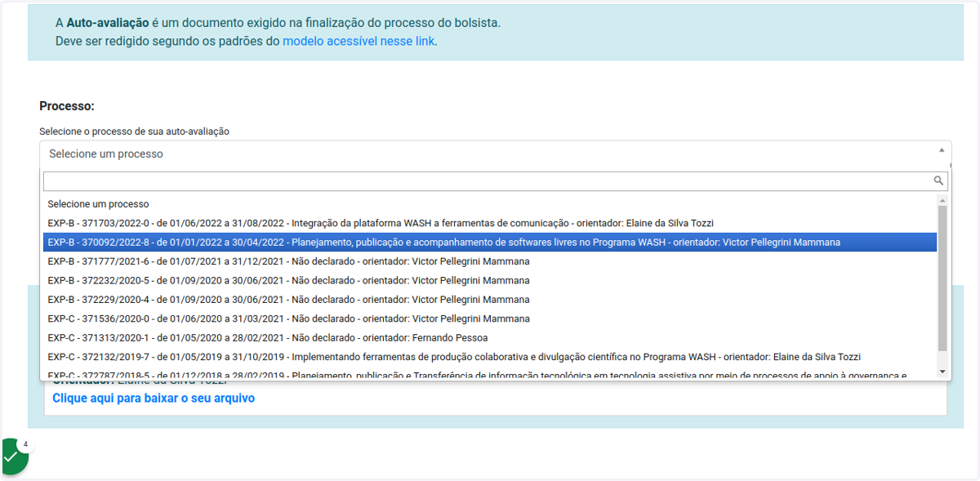Focus the dropdown search input field
Screen dimensions: 980x481
pyautogui.click(x=495, y=180)
